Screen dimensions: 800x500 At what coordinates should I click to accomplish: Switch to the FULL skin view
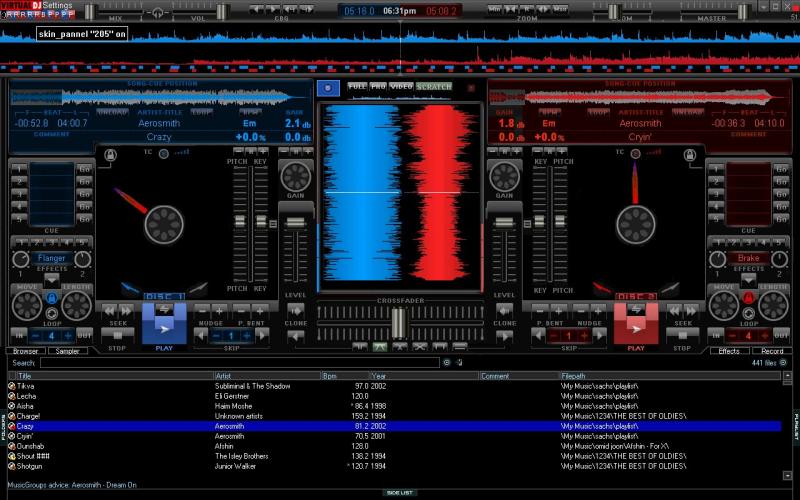(357, 87)
